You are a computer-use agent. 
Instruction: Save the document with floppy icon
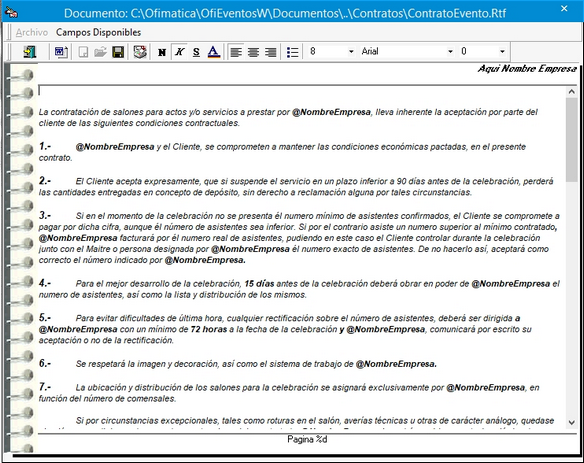coord(118,52)
